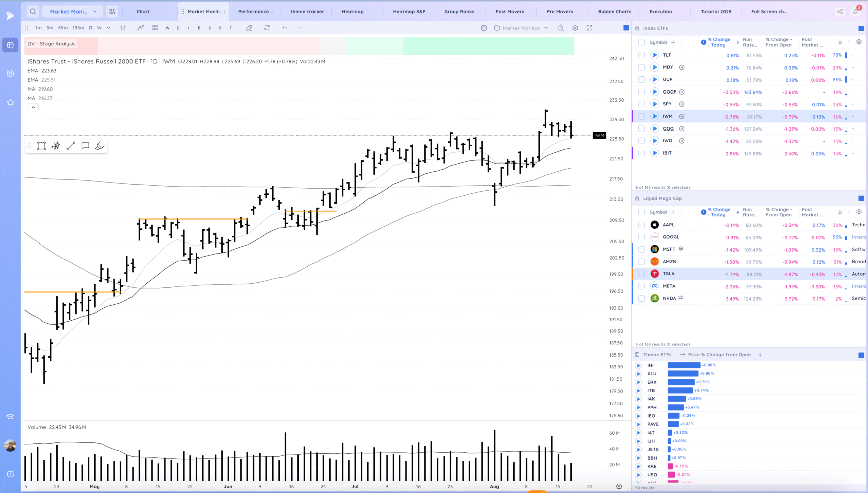The height and width of the screenshot is (493, 868).
Task: Select the bar chart style icon
Action: 123,28
